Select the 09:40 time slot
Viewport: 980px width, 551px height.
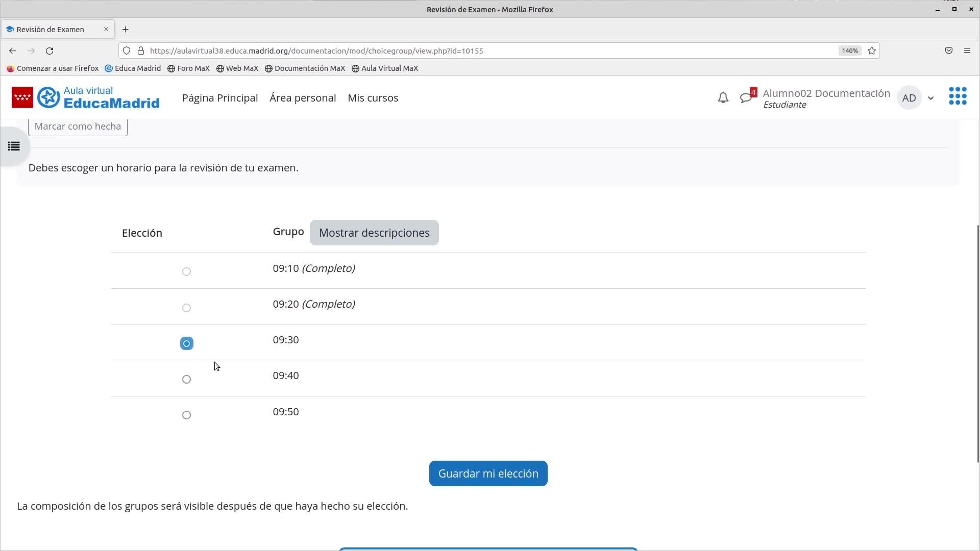(186, 379)
